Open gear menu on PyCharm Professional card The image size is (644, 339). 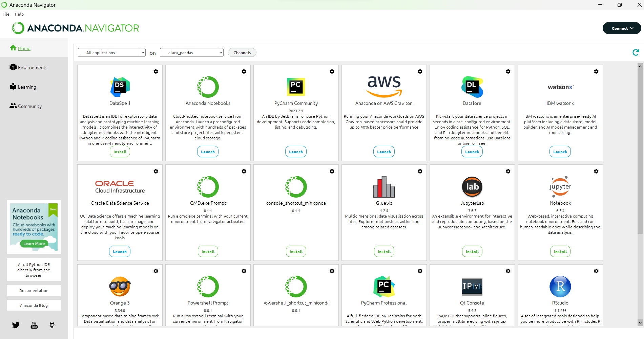(420, 271)
